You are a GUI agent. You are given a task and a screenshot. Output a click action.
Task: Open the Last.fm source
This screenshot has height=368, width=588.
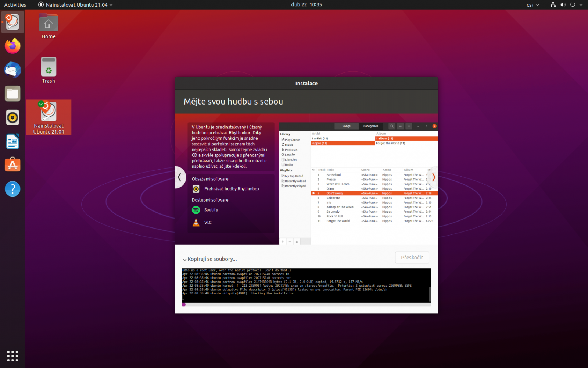click(290, 155)
